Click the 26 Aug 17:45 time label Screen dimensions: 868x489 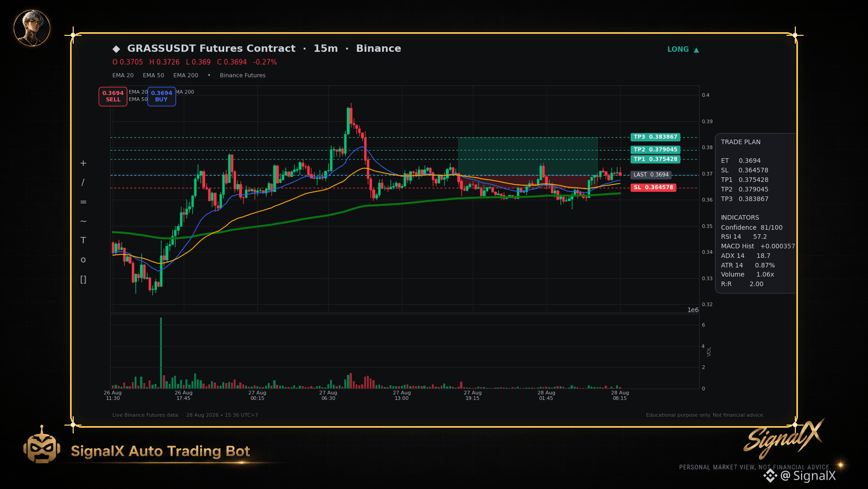[183, 395]
